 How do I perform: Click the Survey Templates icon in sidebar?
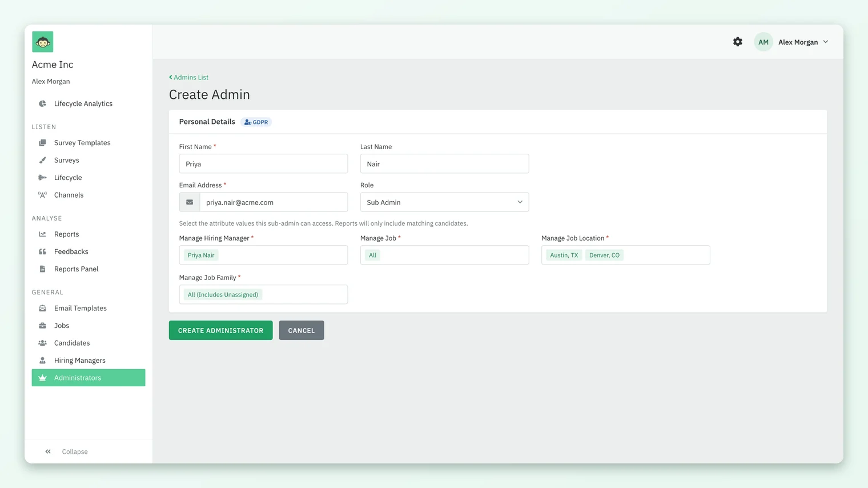(x=42, y=143)
